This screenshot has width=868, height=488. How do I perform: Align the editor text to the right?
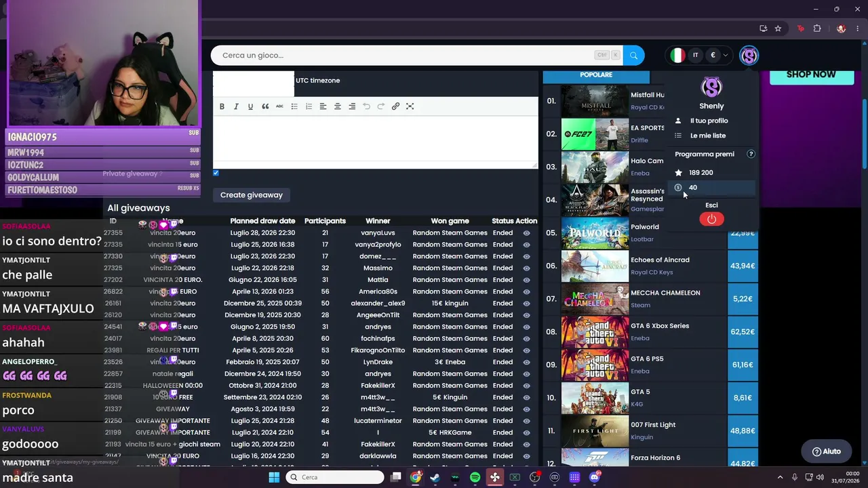pos(352,106)
